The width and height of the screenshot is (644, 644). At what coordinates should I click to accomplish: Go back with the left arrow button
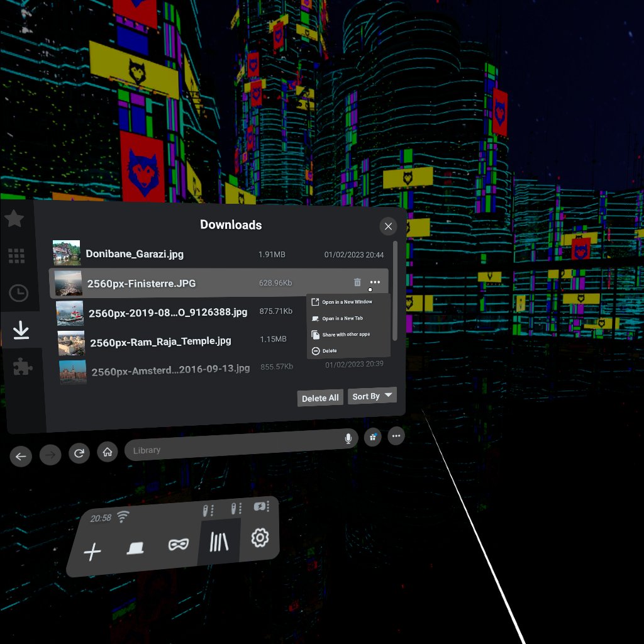[21, 457]
